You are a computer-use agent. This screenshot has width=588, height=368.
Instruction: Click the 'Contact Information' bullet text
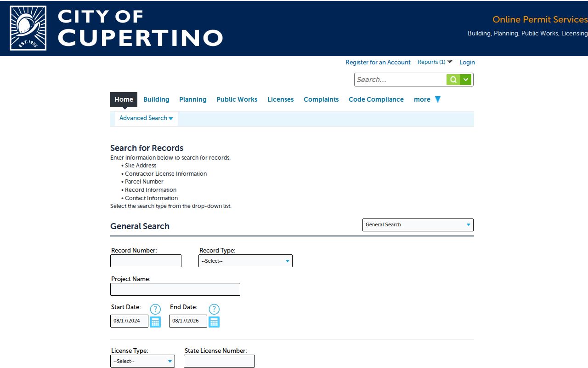point(152,198)
